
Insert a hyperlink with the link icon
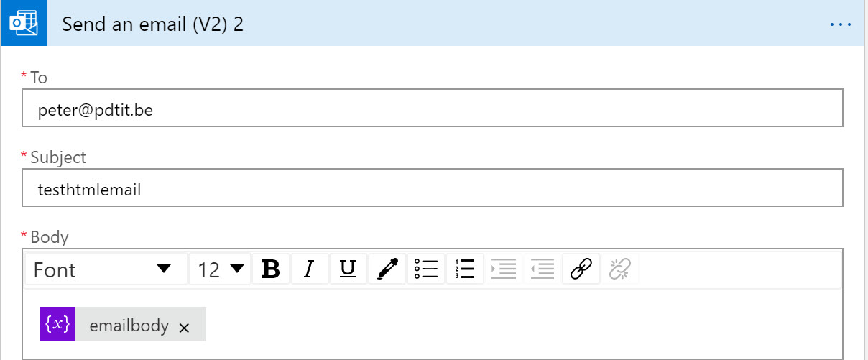click(581, 269)
